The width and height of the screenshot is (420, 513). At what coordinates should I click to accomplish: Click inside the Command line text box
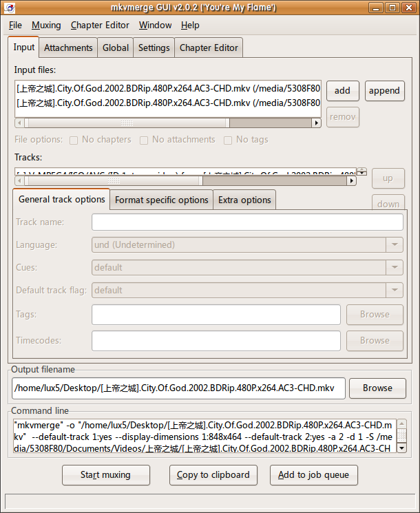point(204,436)
